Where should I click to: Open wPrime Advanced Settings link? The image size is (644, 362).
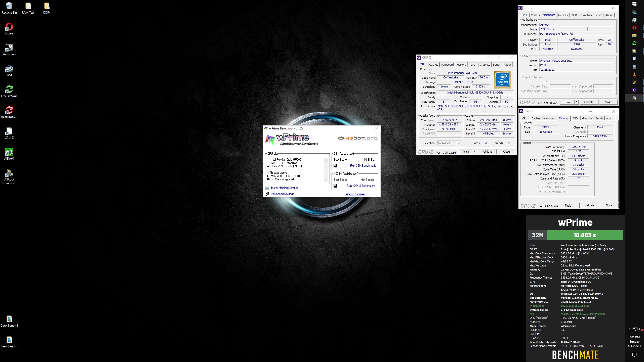282,194
